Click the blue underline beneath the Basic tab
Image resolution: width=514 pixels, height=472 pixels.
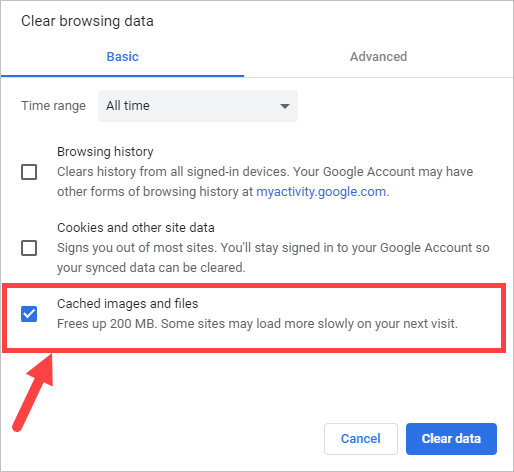[x=122, y=76]
